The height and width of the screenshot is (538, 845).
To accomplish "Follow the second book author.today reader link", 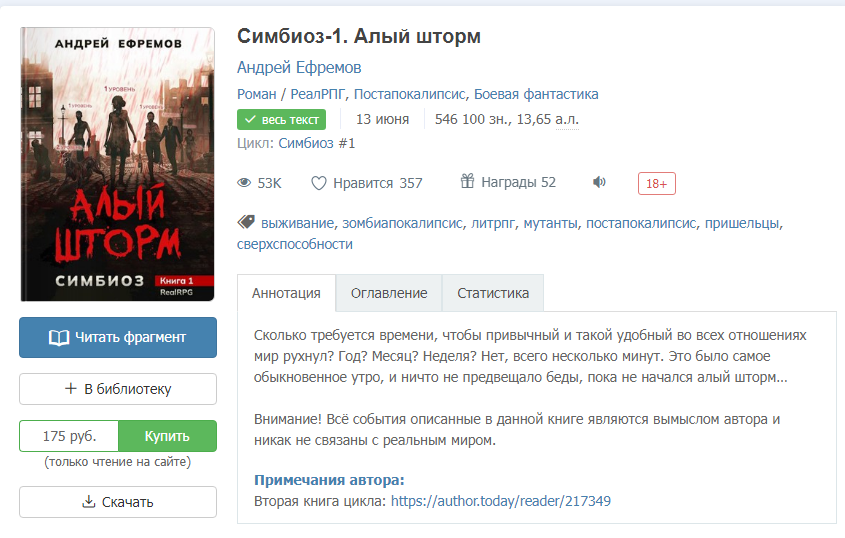I will pyautogui.click(x=501, y=501).
